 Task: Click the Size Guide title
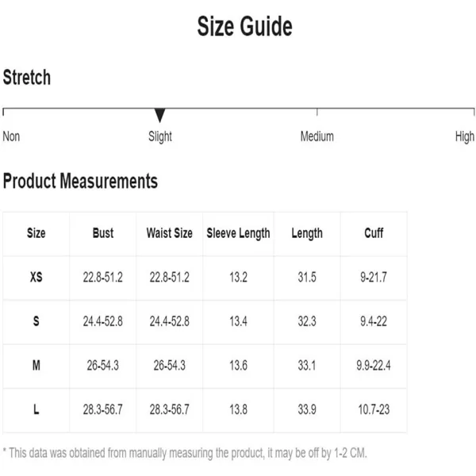click(244, 26)
